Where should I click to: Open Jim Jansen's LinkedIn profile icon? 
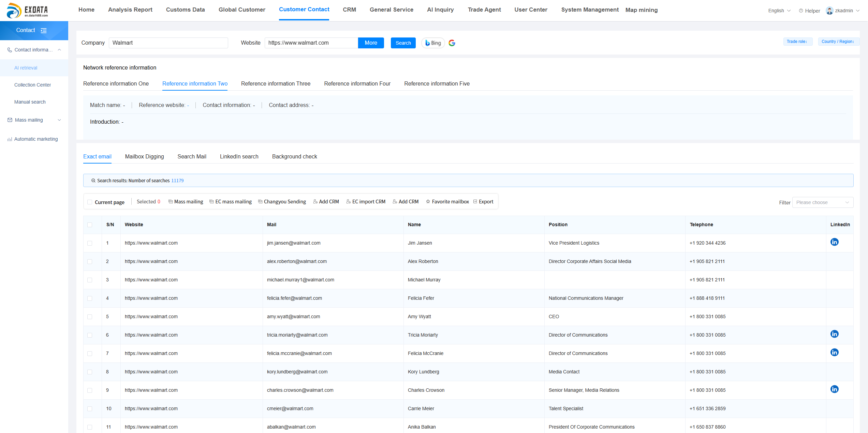(835, 242)
